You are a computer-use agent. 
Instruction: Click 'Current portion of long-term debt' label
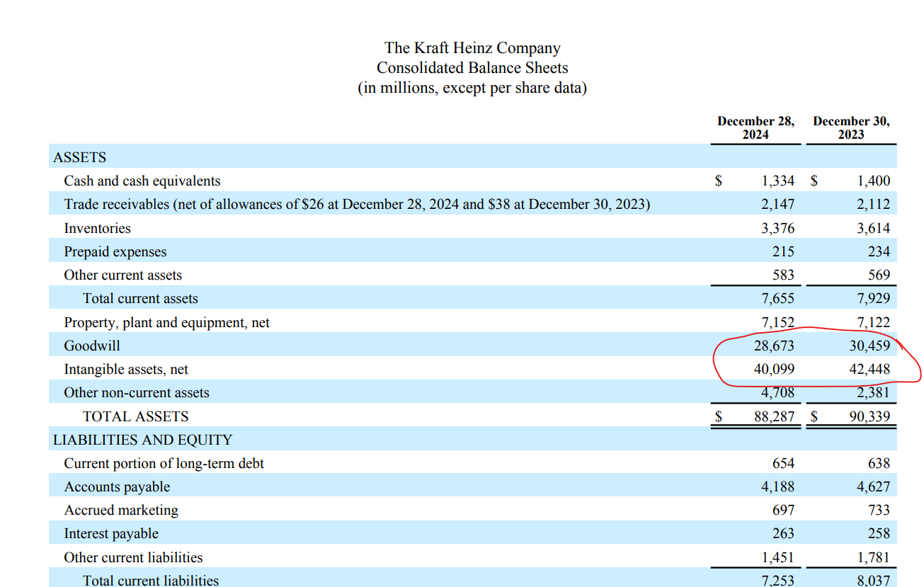(164, 463)
